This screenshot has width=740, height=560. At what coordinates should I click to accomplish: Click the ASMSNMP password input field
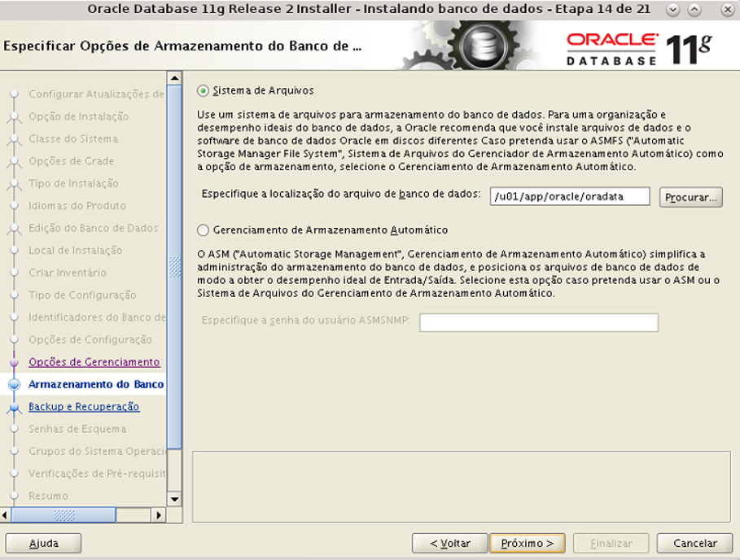click(538, 322)
